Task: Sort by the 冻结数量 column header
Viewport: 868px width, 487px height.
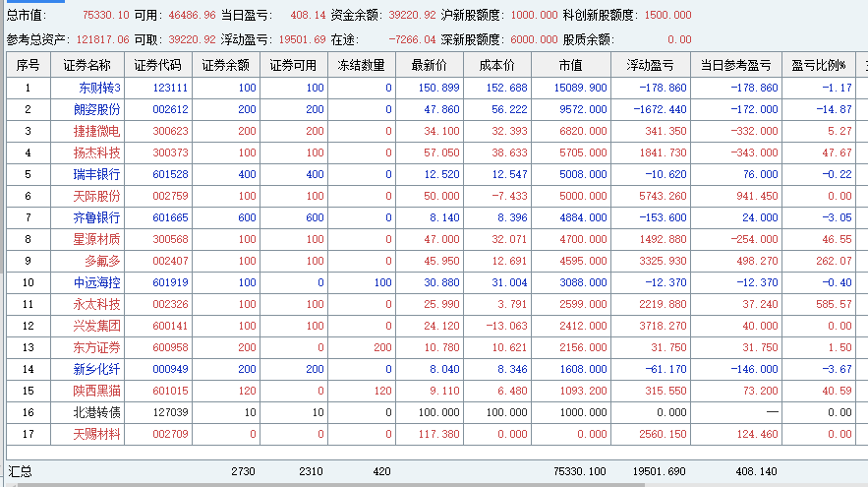Action: tap(361, 65)
